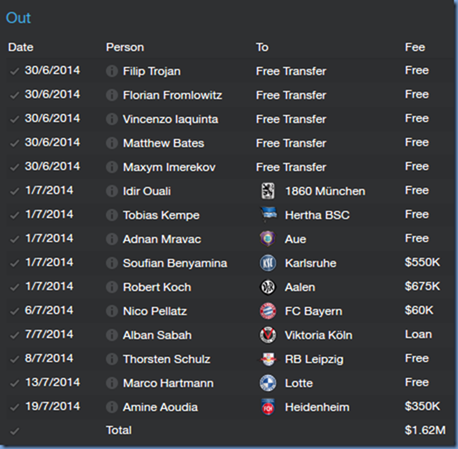This screenshot has height=449, width=458.
Task: Click the Out section heading
Action: point(18,18)
